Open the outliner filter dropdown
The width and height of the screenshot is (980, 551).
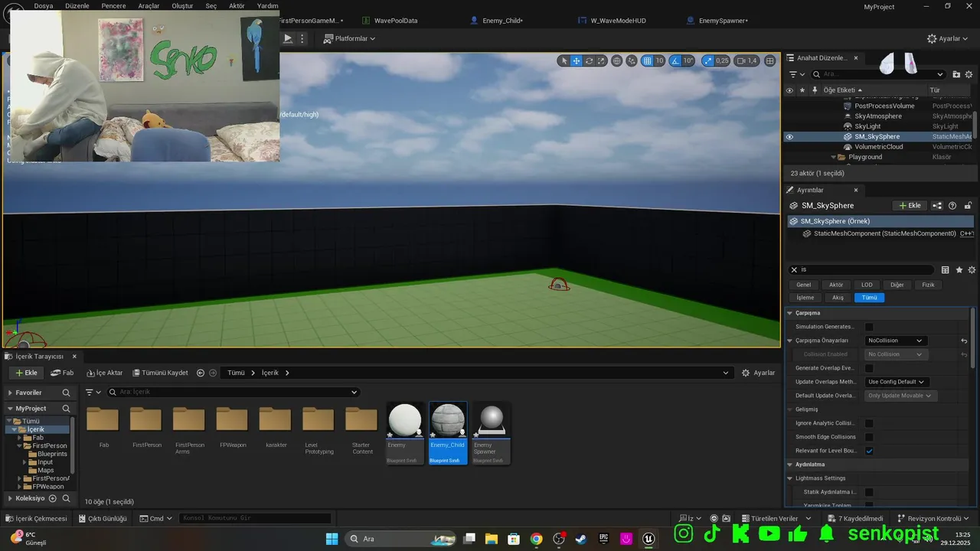tap(796, 74)
